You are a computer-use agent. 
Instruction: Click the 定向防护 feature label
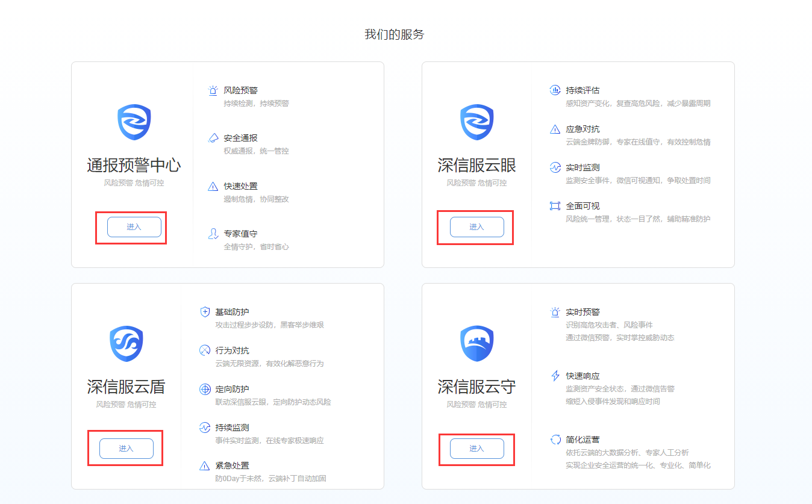(x=232, y=389)
